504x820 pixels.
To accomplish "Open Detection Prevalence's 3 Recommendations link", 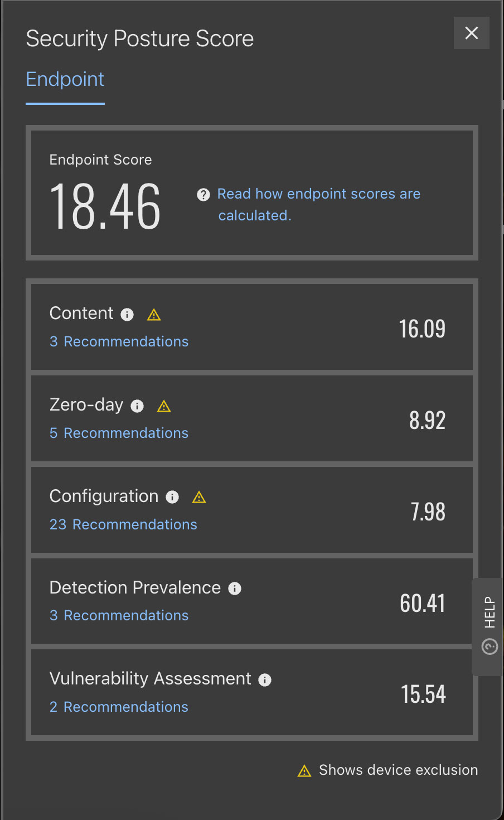I will pos(119,615).
